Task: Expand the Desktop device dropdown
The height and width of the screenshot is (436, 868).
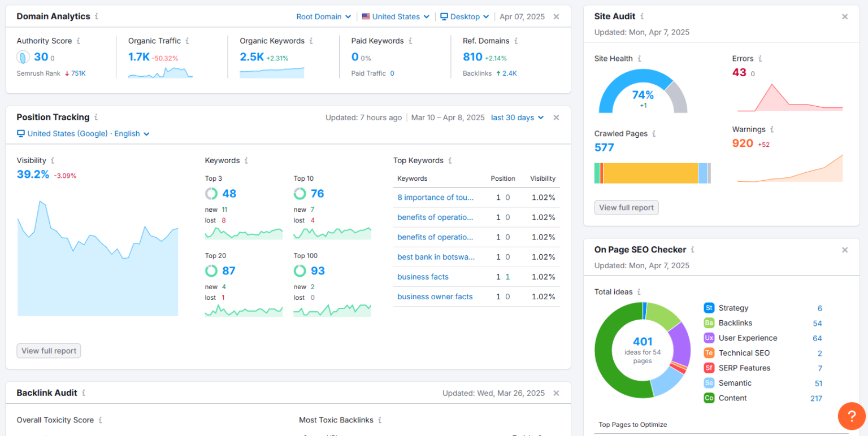Action: point(465,16)
